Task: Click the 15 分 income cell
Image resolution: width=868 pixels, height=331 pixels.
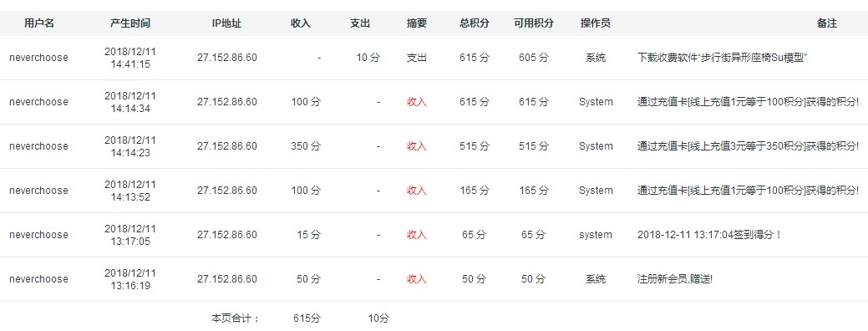Action: (x=308, y=235)
